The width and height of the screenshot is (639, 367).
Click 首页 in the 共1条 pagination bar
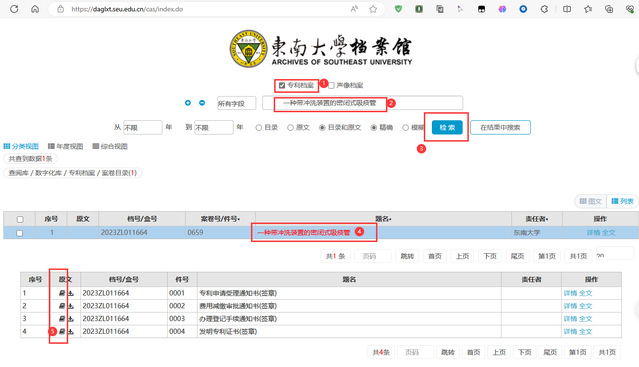(x=435, y=256)
